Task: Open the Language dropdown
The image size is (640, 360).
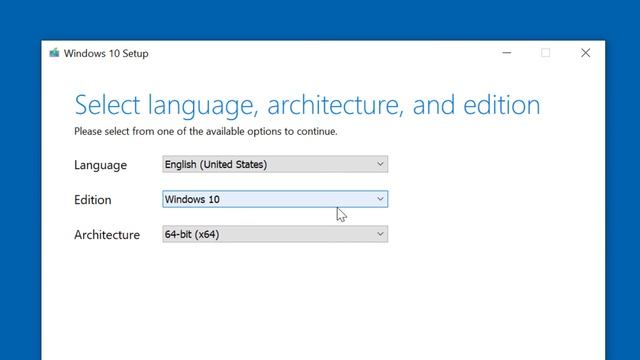Action: click(275, 164)
